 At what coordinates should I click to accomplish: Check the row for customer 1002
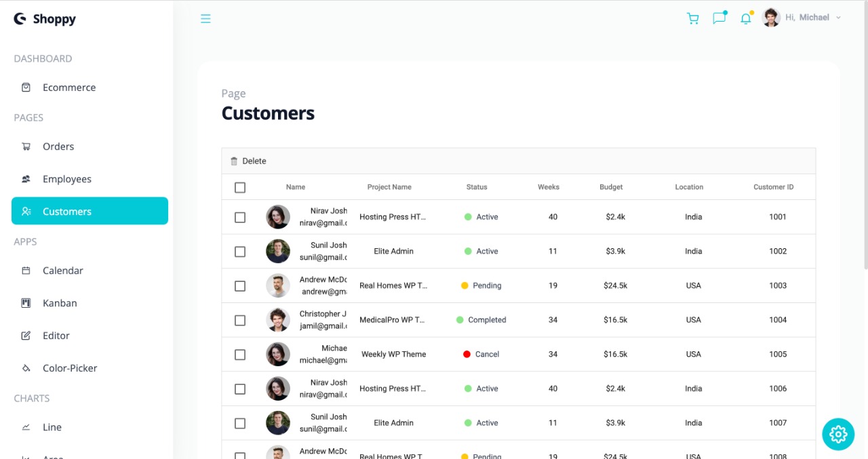(x=240, y=252)
